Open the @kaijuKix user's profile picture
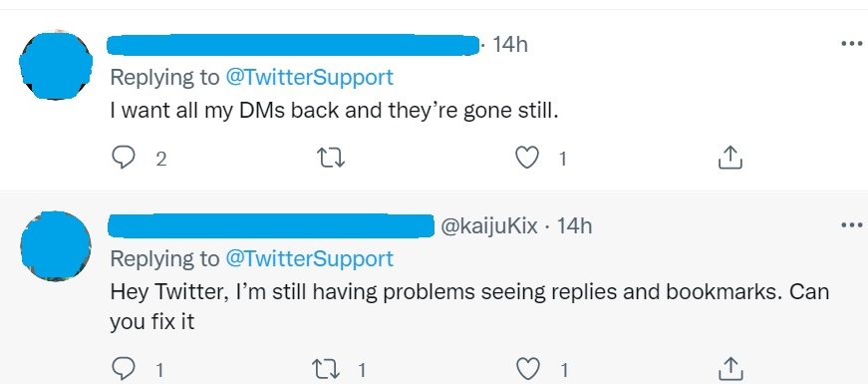Screen dimensions: 868x384 (x=56, y=246)
